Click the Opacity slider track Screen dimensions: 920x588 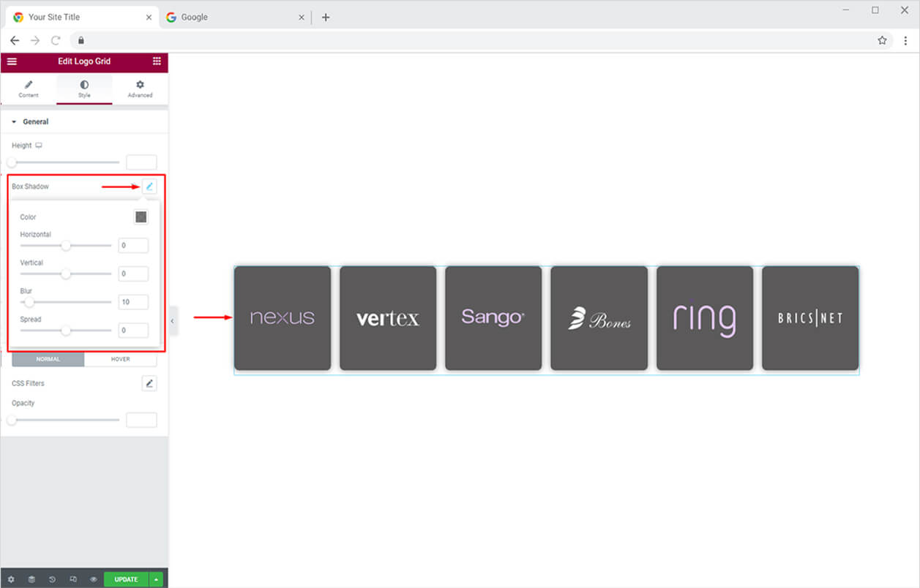65,420
